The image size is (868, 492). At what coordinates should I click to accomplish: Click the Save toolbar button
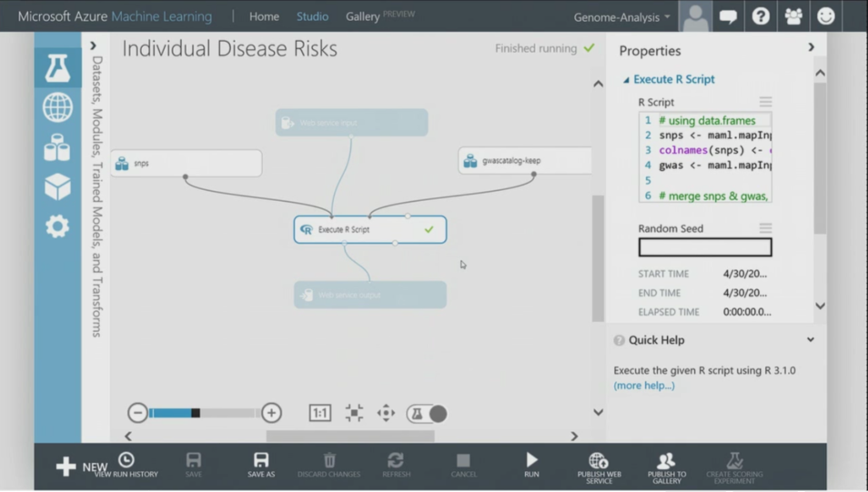tap(194, 465)
